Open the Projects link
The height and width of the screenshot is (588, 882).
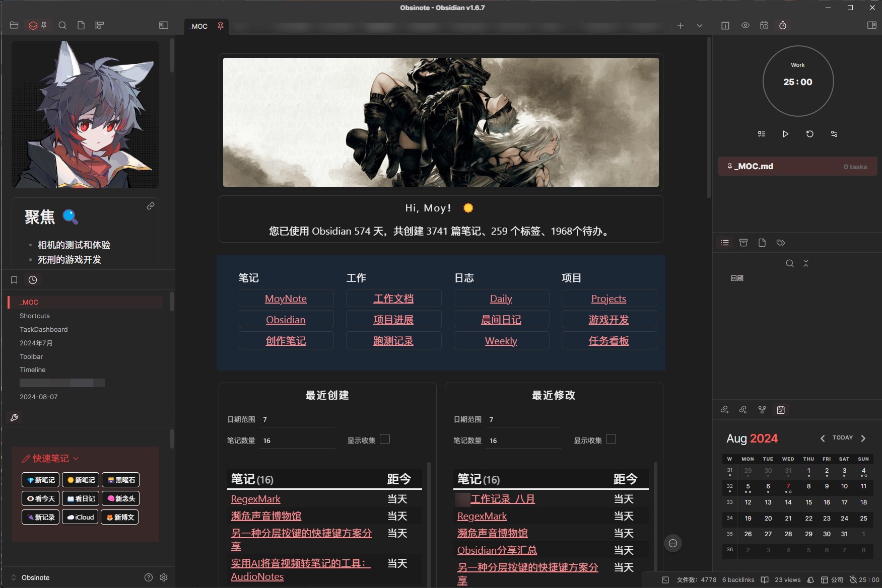(x=608, y=299)
